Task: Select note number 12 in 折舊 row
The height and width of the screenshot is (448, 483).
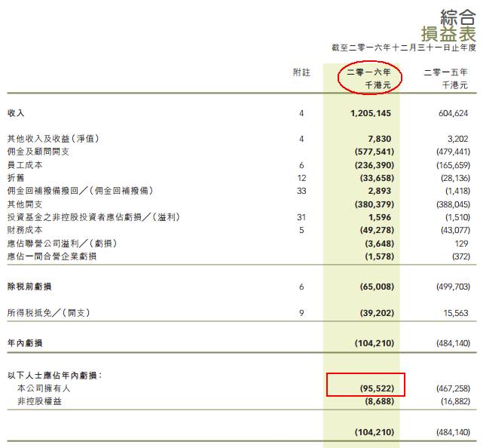Action: click(x=301, y=178)
